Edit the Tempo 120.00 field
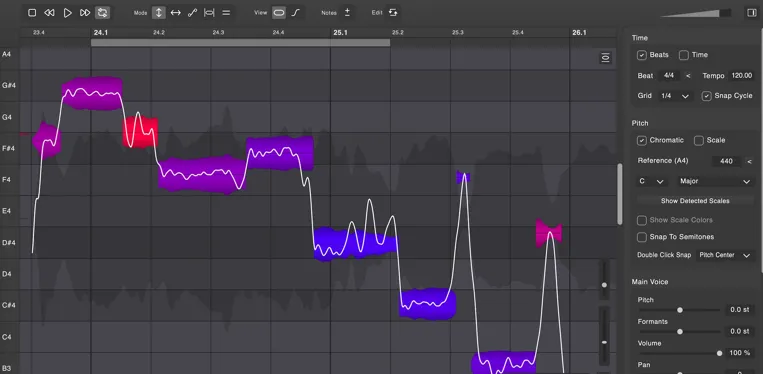 click(x=742, y=75)
